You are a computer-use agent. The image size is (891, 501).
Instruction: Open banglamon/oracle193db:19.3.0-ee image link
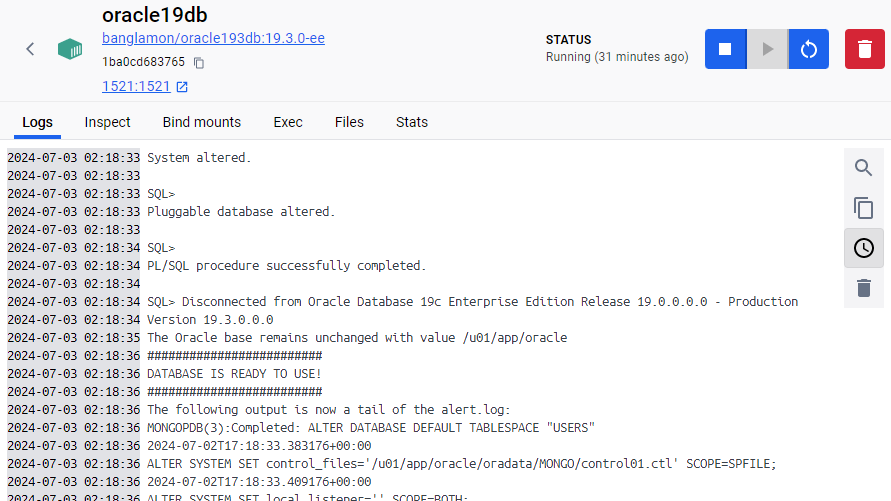click(x=214, y=38)
